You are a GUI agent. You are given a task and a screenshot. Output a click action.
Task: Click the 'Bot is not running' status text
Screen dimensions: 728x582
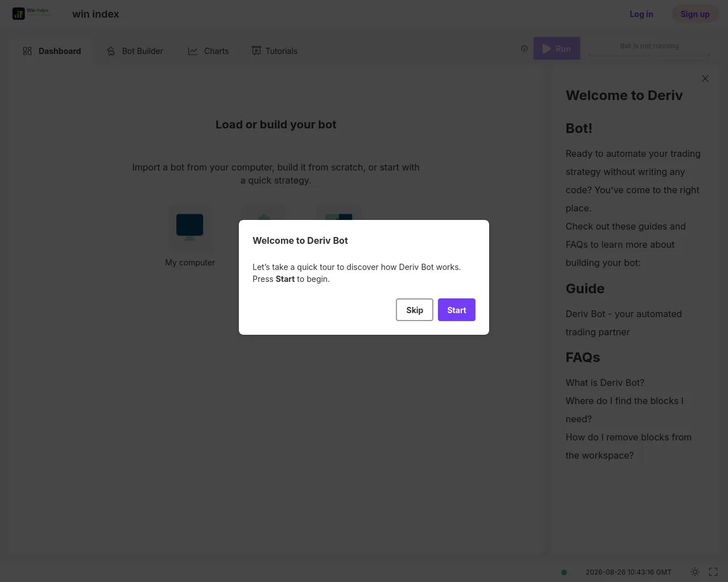click(650, 46)
